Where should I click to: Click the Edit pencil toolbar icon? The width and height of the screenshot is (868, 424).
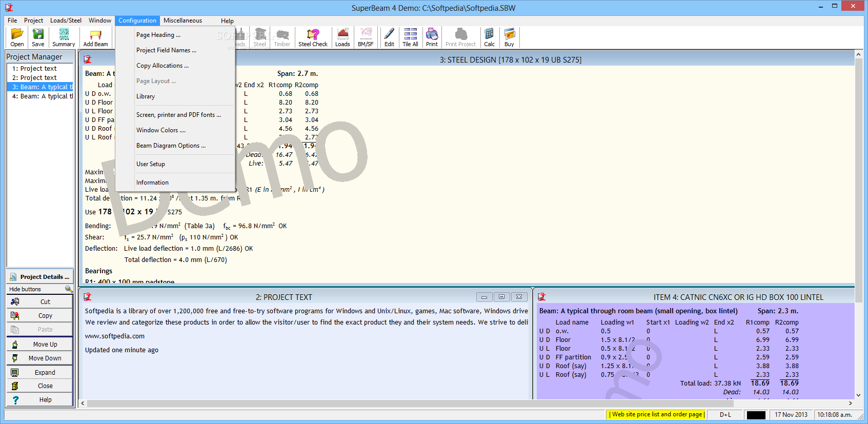[389, 37]
